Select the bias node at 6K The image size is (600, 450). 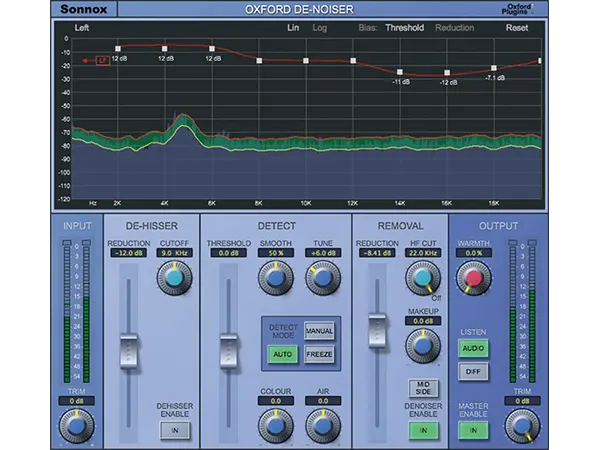pos(212,49)
